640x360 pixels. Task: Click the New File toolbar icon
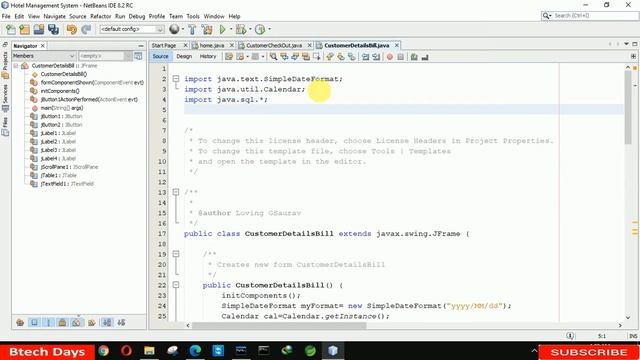point(11,29)
